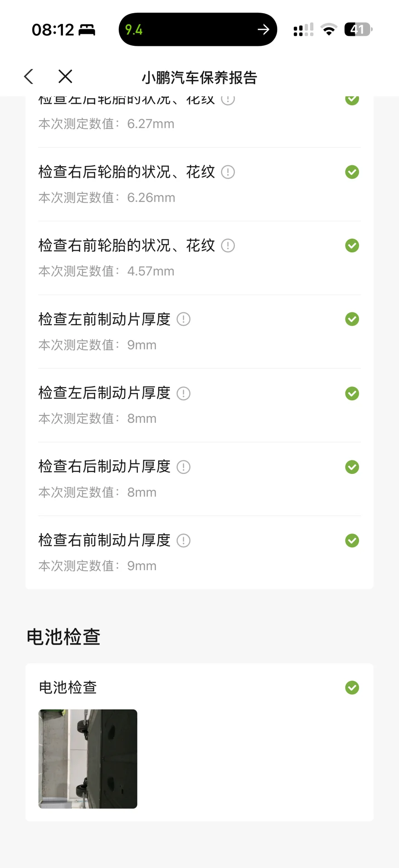Open info for 检查左后制动片厚度
Screen dimensions: 399x868
[183, 393]
